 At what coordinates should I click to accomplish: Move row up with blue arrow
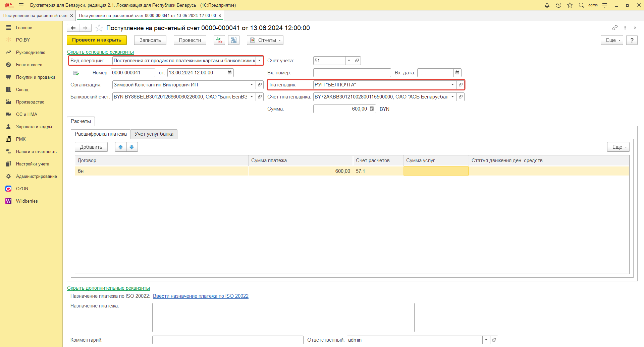[121, 147]
